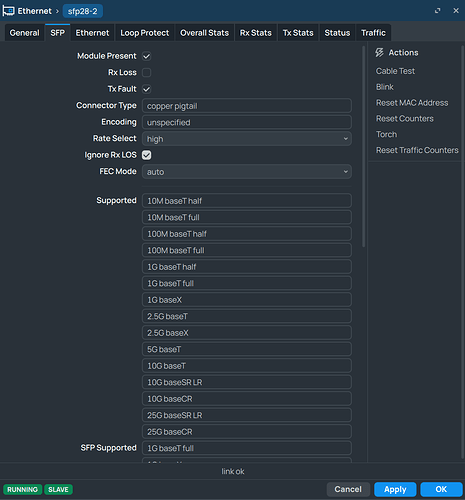Image resolution: width=465 pixels, height=500 pixels.
Task: Click the Apply button
Action: 395,489
